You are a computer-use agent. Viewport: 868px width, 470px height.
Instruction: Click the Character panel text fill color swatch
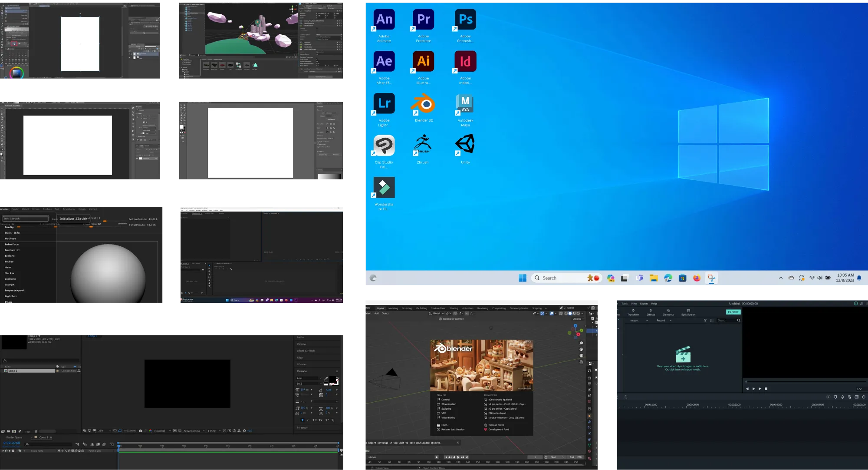tap(332, 380)
